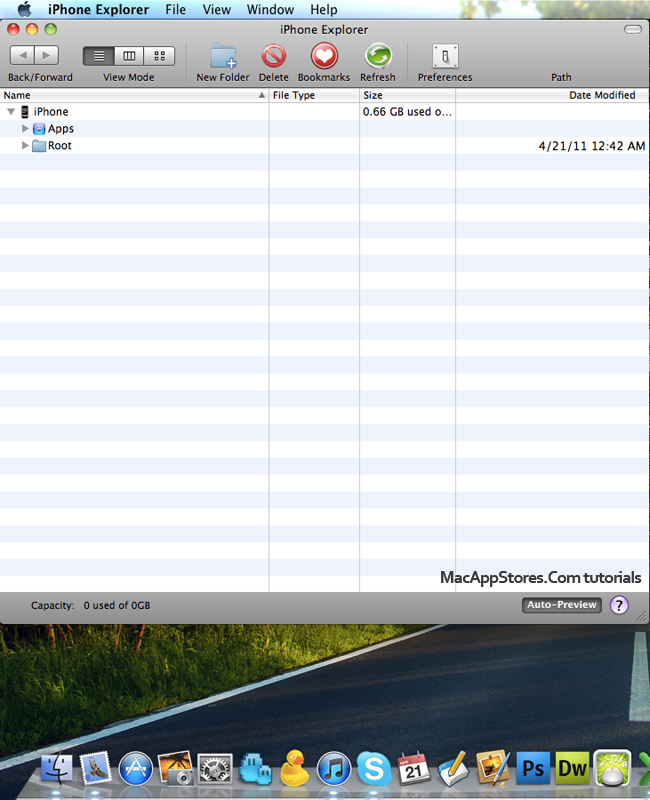Sort by Date Modified column
Viewport: 650px width, 800px height.
552,95
